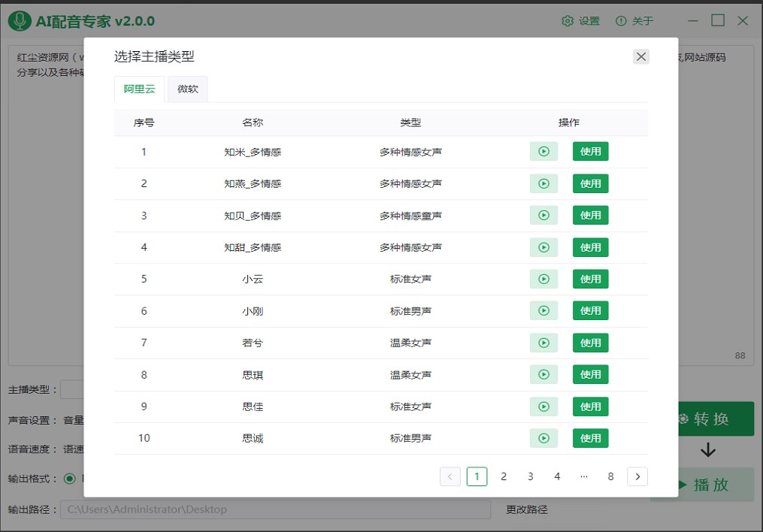Click the 知燕_多情感 name cell
This screenshot has width=763, height=532.
[x=253, y=184]
